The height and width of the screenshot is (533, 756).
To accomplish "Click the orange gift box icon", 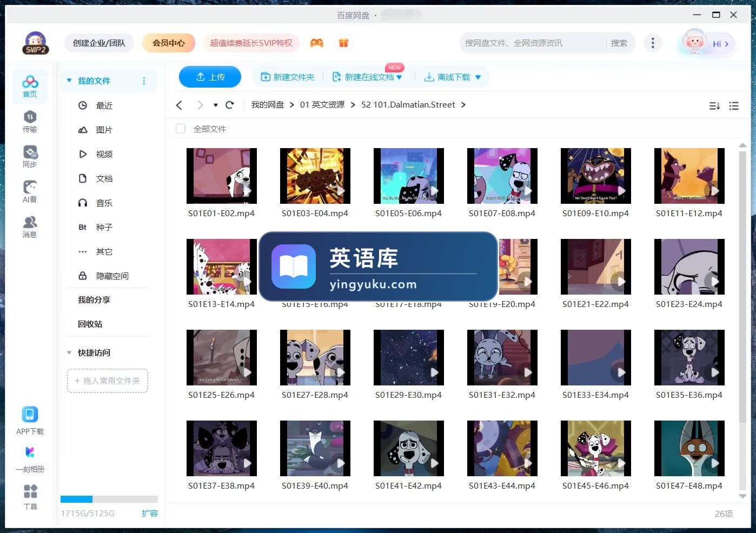I will [x=343, y=43].
